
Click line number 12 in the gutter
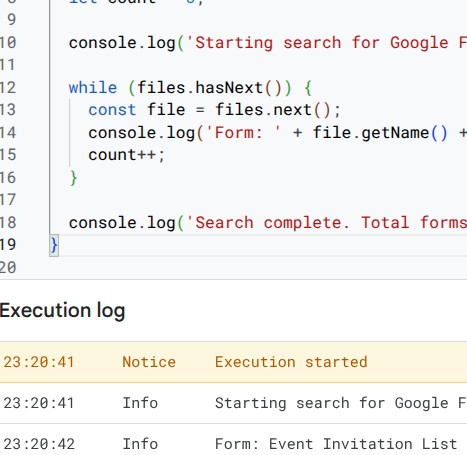(x=8, y=88)
